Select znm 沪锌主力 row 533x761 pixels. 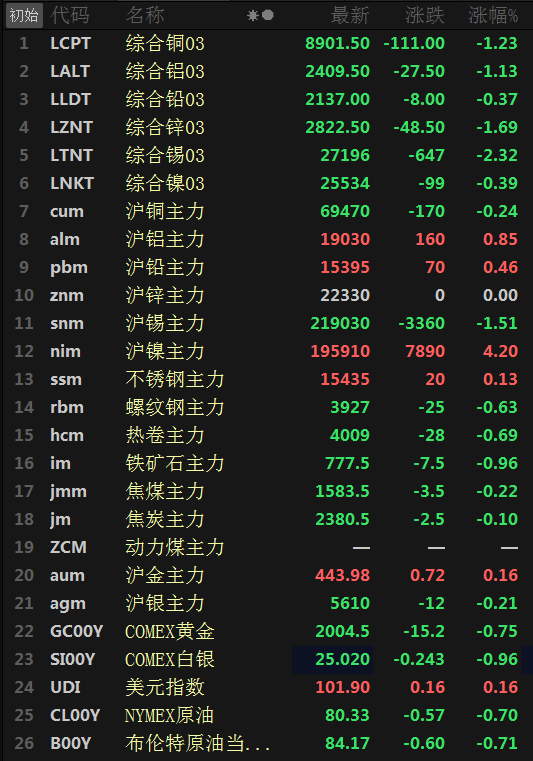266,295
